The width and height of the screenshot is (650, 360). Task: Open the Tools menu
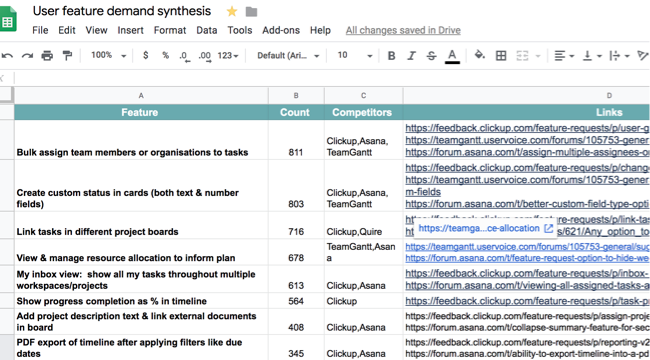pyautogui.click(x=240, y=30)
